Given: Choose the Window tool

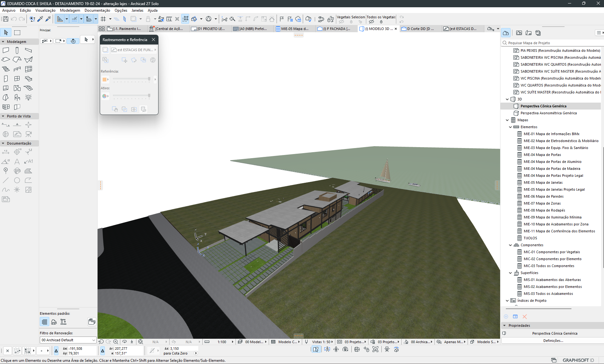Looking at the screenshot, I should [x=17, y=79].
